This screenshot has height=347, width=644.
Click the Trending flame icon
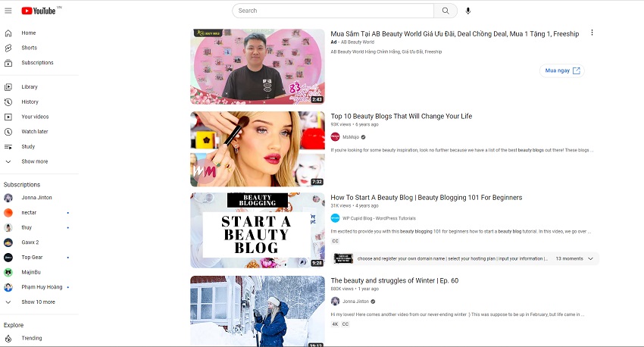click(8, 339)
